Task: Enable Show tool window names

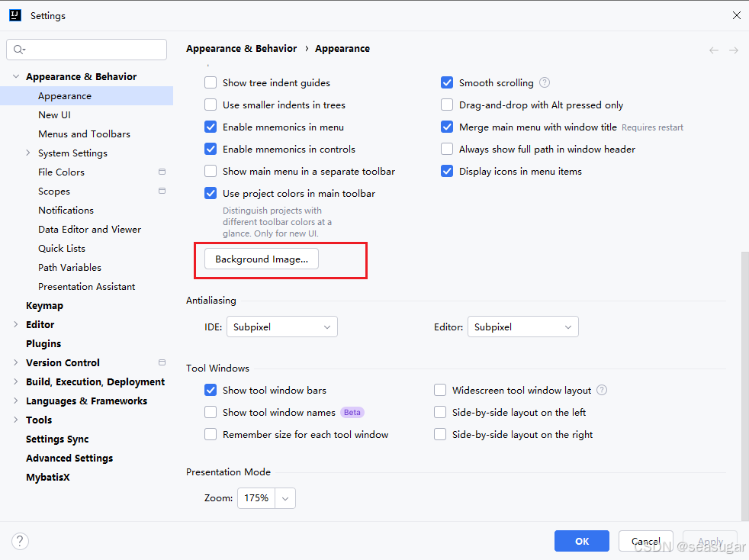Action: tap(211, 412)
